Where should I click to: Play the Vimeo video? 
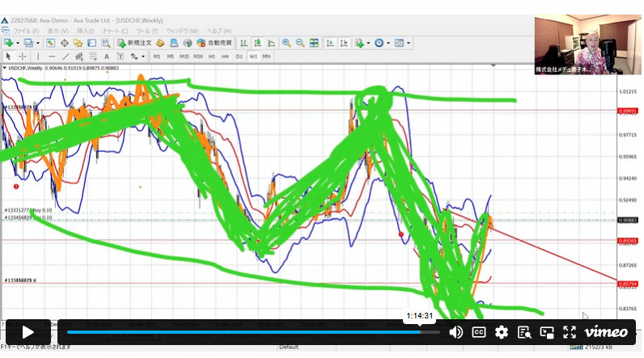(28, 331)
